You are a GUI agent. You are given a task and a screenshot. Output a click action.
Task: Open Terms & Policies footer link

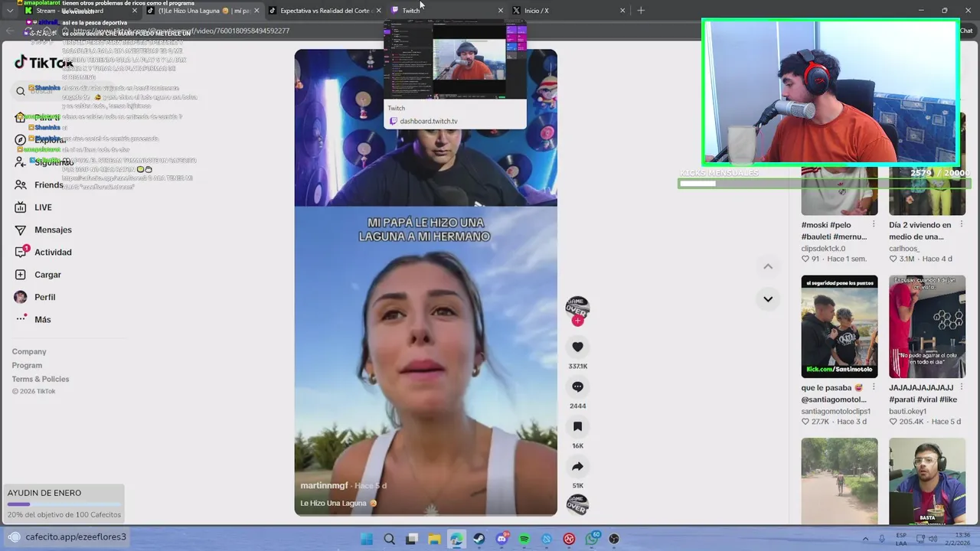(41, 380)
